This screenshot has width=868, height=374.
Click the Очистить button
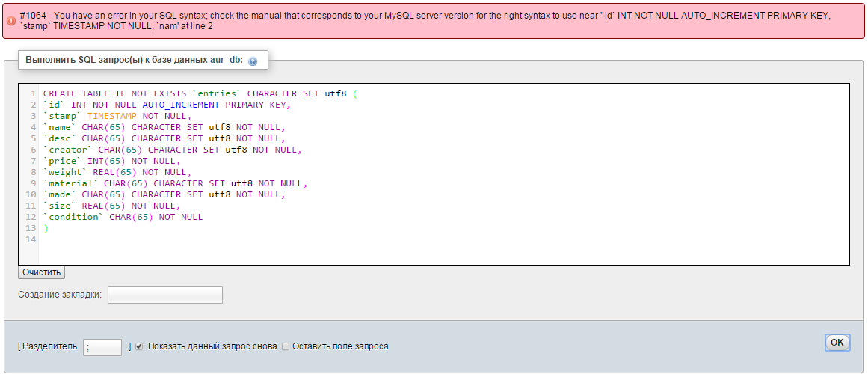point(42,272)
